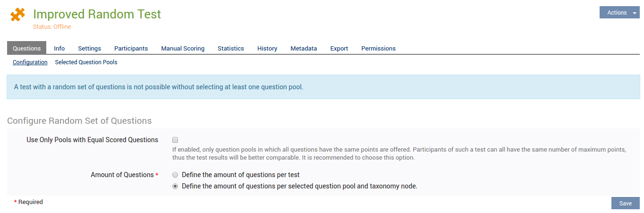The height and width of the screenshot is (213, 644).
Task: Click the orange puzzle piece test icon
Action: pyautogui.click(x=18, y=15)
